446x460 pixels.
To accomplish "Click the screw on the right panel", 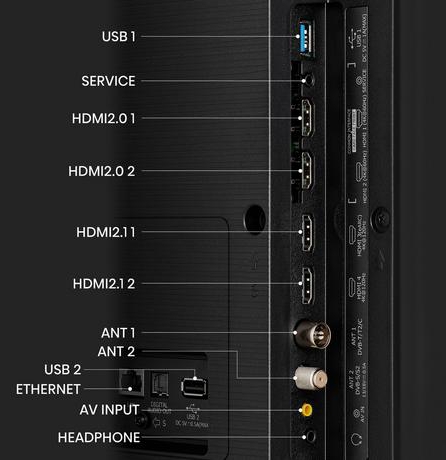I will click(381, 220).
